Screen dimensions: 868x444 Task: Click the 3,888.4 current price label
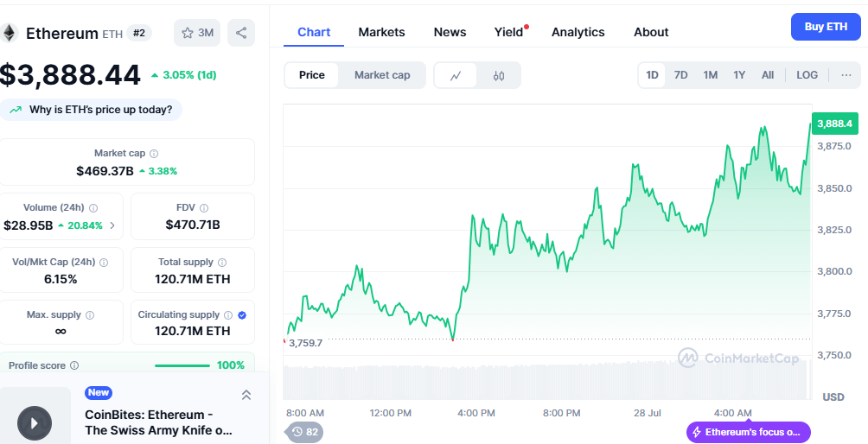coord(835,124)
